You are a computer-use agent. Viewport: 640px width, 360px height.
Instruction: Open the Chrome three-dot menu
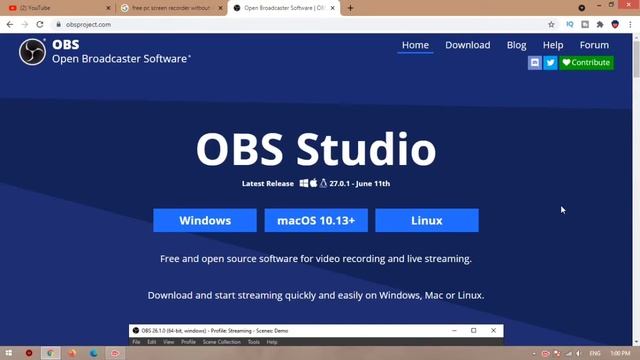(630, 24)
